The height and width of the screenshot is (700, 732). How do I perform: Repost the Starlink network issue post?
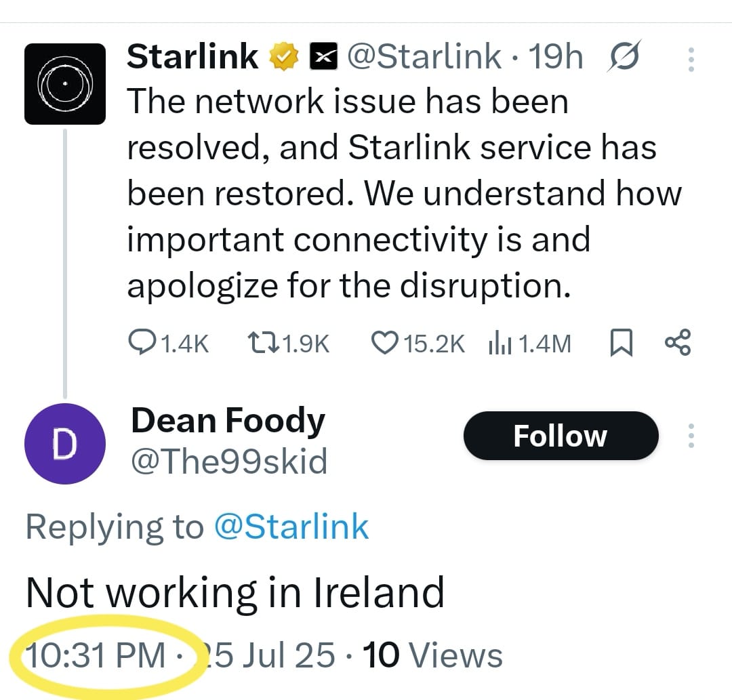click(x=263, y=344)
